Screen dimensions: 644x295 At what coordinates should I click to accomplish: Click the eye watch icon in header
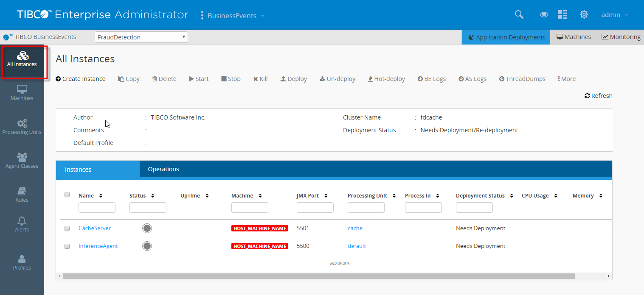544,15
